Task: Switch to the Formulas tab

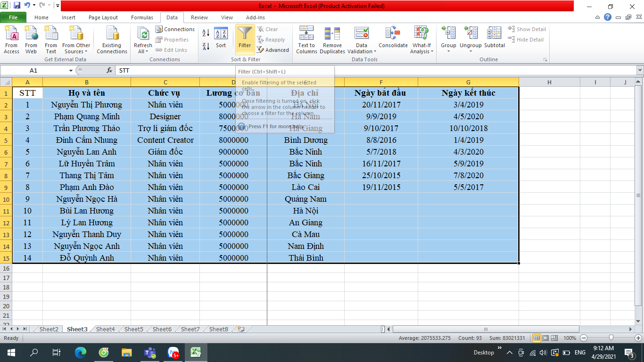Action: tap(142, 17)
